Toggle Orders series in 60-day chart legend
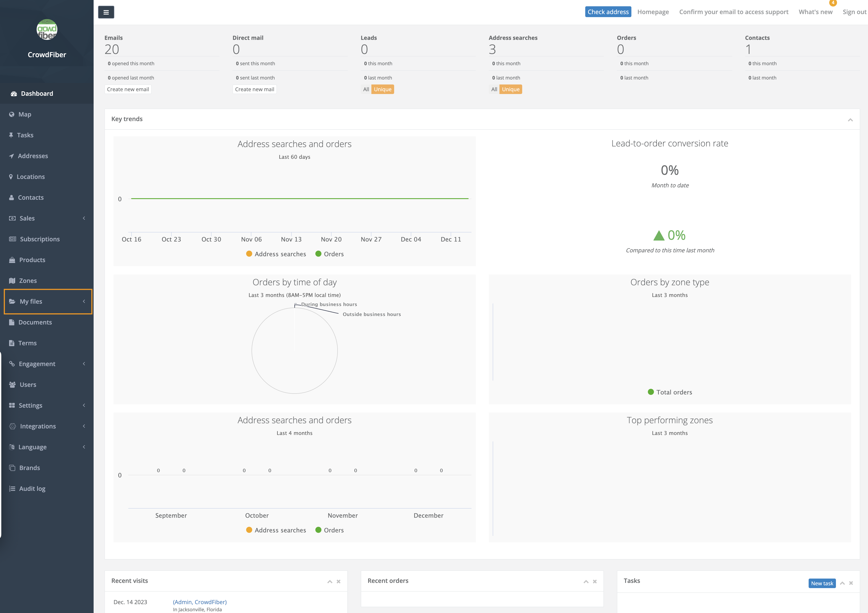Image resolution: width=868 pixels, height=613 pixels. [x=329, y=254]
